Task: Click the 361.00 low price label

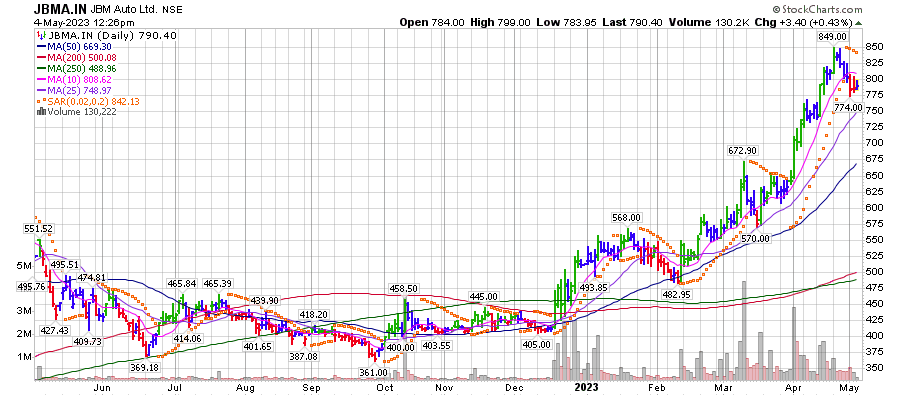Action: click(373, 372)
